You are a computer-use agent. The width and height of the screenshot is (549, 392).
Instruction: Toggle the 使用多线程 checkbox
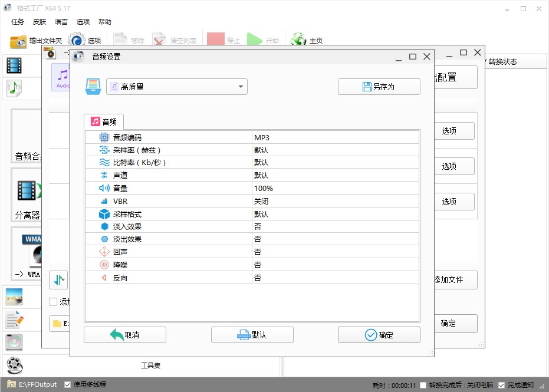point(67,384)
